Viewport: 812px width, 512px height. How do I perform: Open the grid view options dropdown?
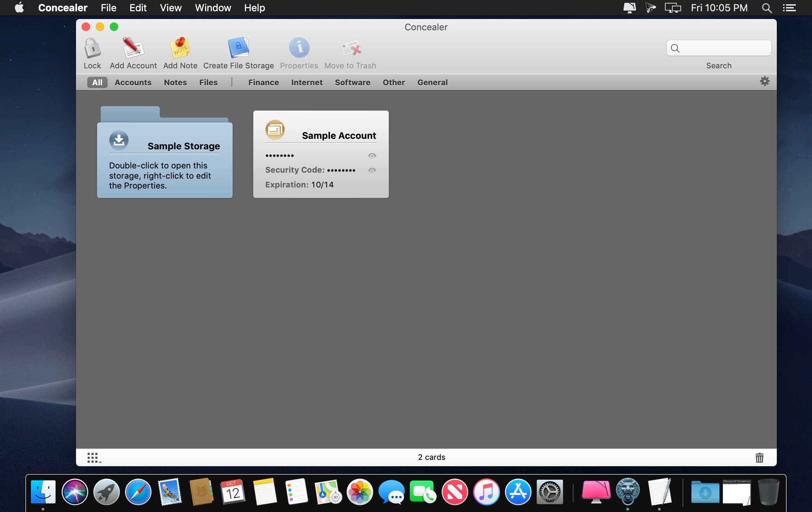94,458
